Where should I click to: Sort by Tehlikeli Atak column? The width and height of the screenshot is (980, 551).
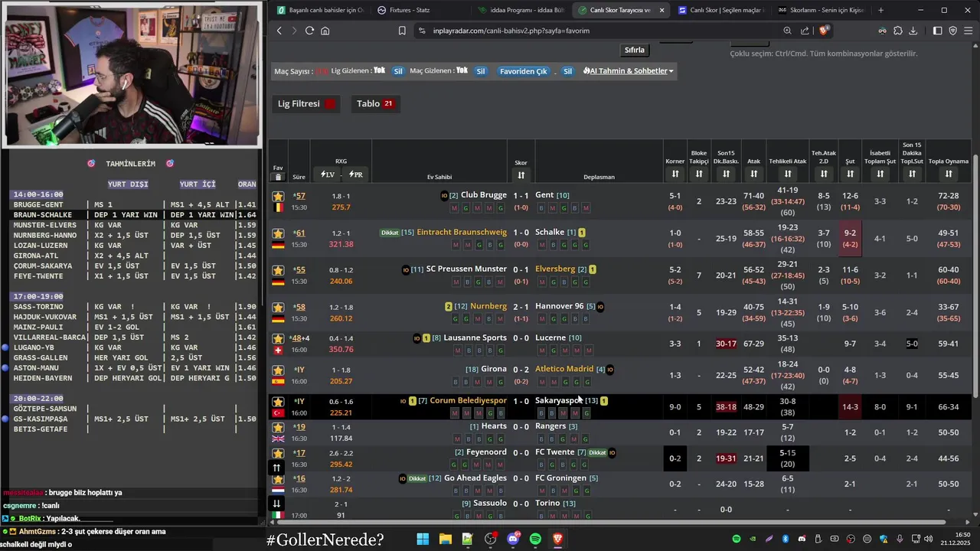[788, 174]
